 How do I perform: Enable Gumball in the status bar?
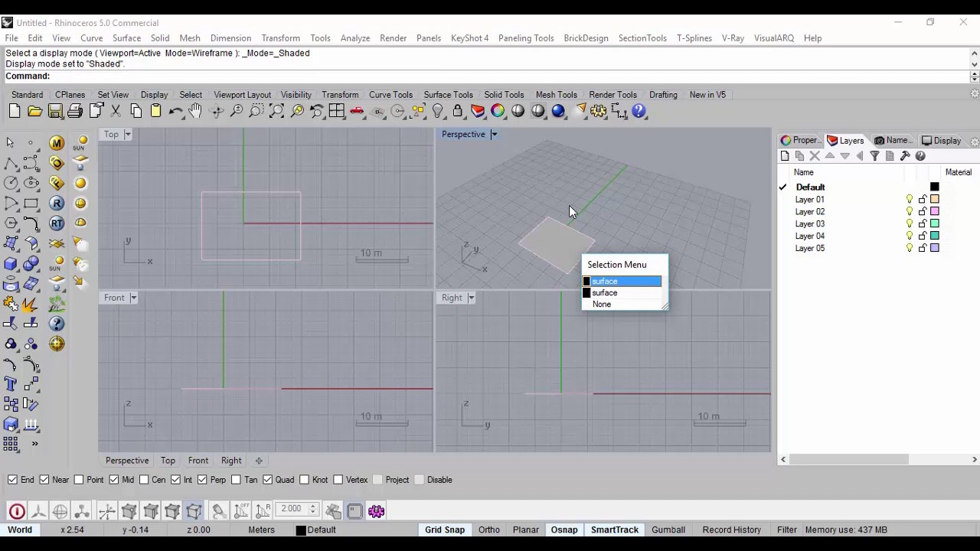(668, 530)
